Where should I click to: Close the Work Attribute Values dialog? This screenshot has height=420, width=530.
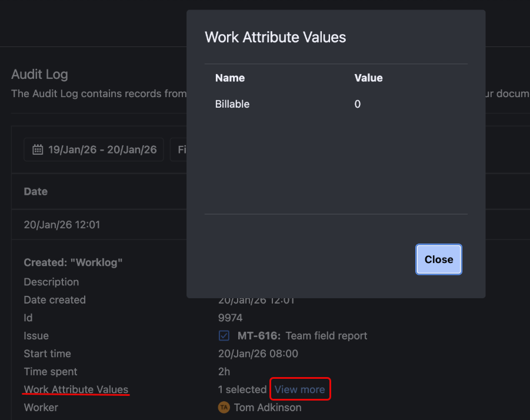point(438,259)
